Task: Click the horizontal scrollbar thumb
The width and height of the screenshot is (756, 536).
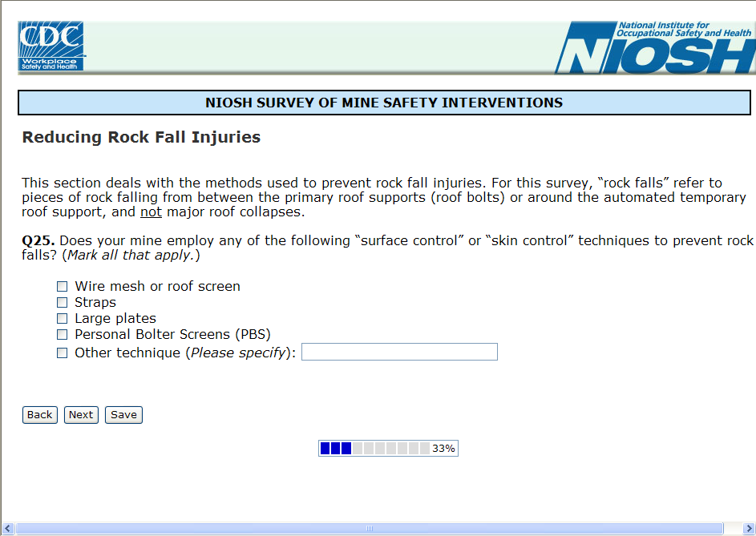Action: click(x=370, y=529)
